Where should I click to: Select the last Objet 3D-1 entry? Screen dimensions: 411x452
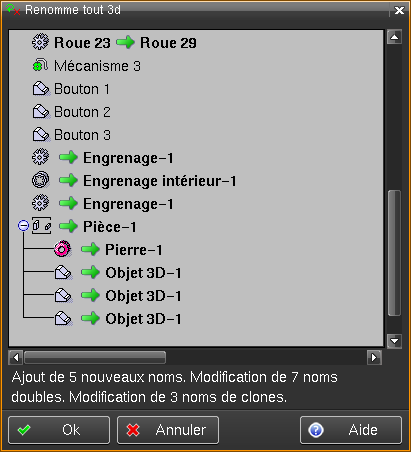[x=143, y=319]
